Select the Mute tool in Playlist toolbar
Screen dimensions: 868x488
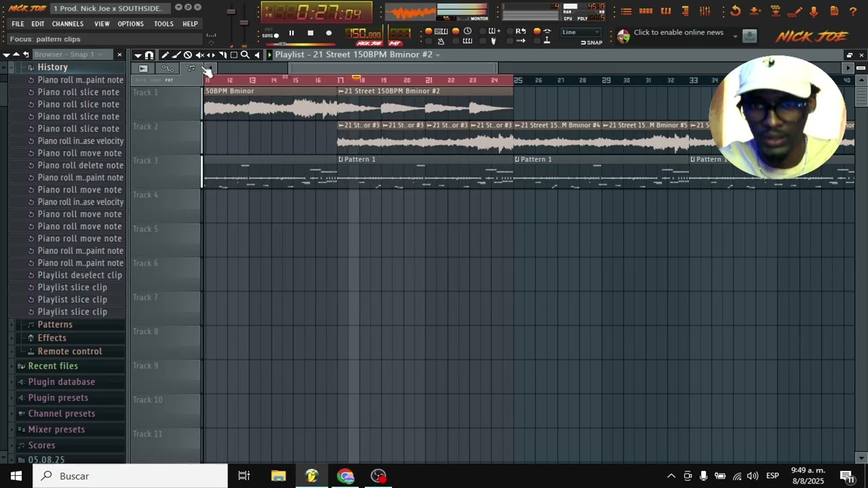(x=200, y=55)
